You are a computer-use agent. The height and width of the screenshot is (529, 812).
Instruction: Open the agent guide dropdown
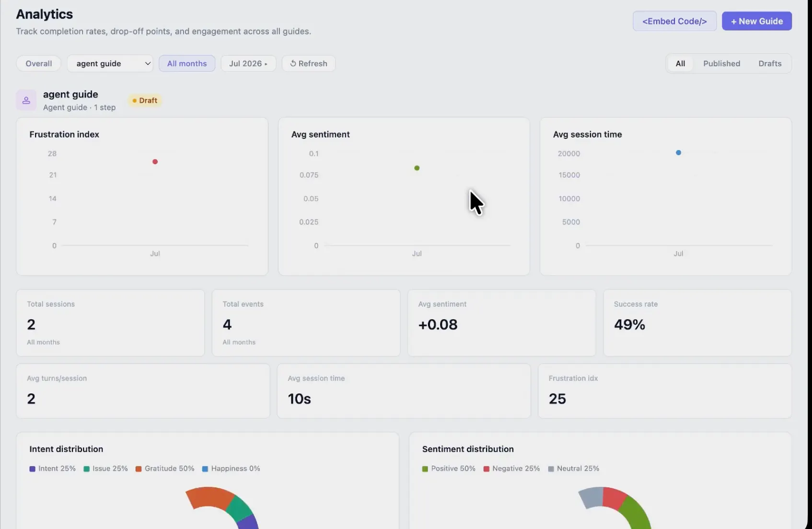[110, 63]
